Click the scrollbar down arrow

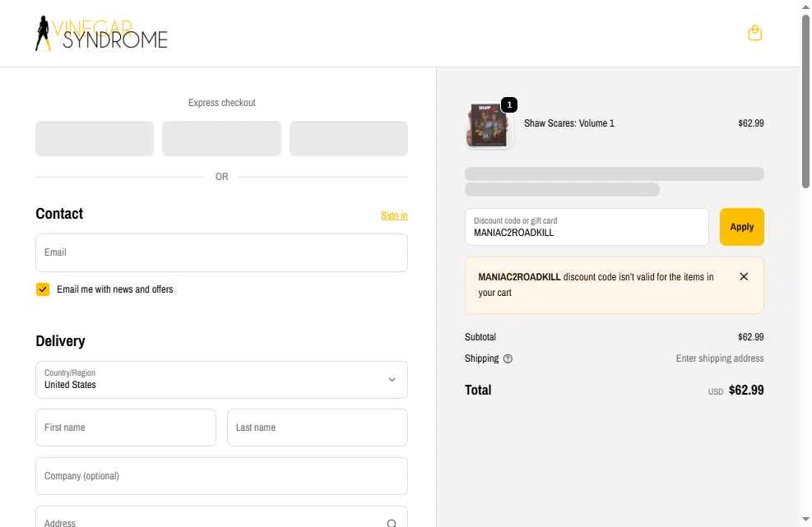tap(805, 520)
